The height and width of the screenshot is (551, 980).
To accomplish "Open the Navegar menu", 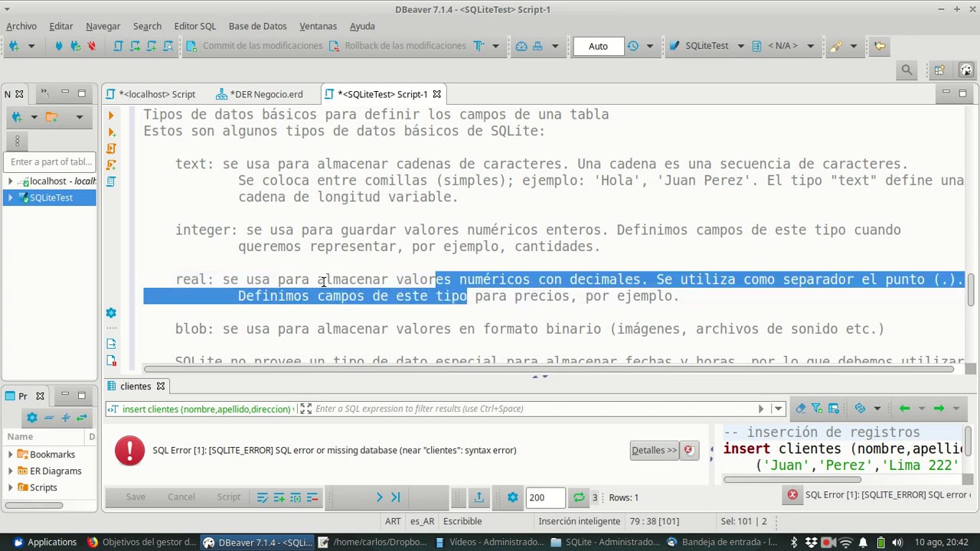I will click(103, 26).
